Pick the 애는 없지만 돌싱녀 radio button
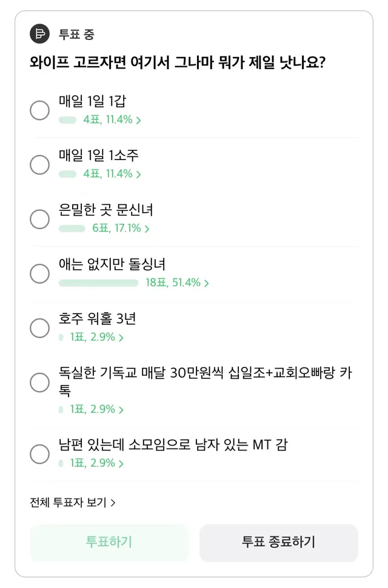 [x=40, y=273]
